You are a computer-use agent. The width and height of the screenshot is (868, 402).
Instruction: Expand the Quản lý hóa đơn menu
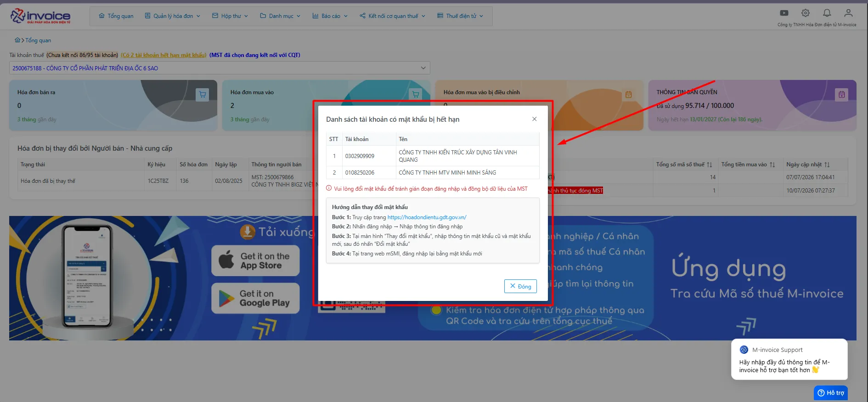tap(173, 16)
